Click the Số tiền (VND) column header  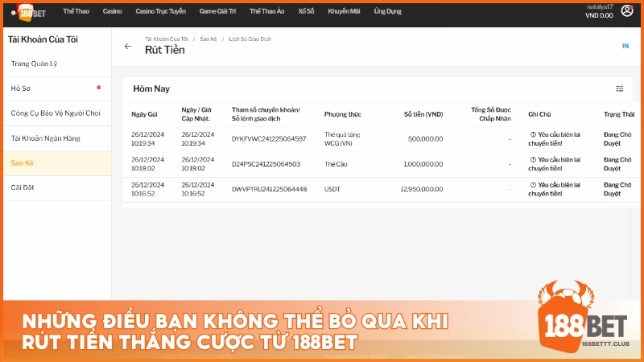(x=423, y=114)
